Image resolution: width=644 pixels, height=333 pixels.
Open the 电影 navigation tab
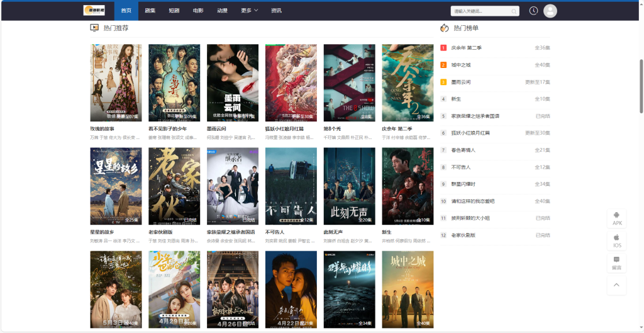click(x=198, y=11)
